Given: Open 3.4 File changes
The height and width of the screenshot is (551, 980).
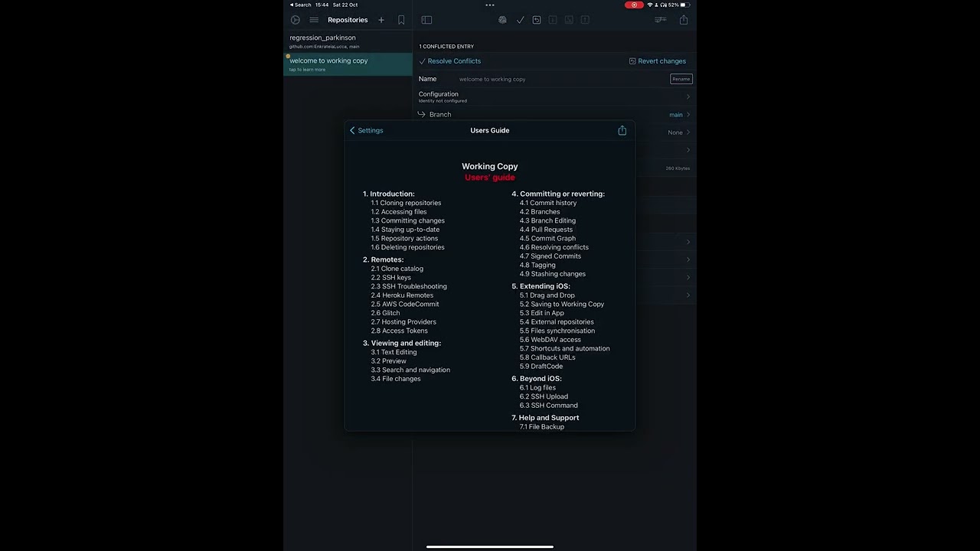Looking at the screenshot, I should click(396, 379).
